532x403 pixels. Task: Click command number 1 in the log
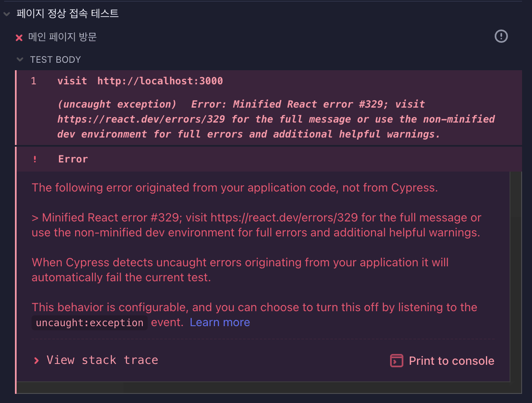tap(34, 81)
